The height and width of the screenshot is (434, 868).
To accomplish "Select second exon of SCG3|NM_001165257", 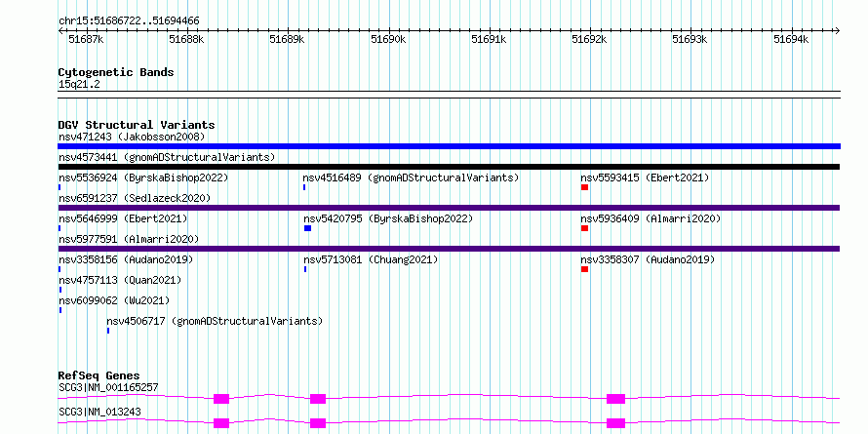I will click(x=318, y=399).
